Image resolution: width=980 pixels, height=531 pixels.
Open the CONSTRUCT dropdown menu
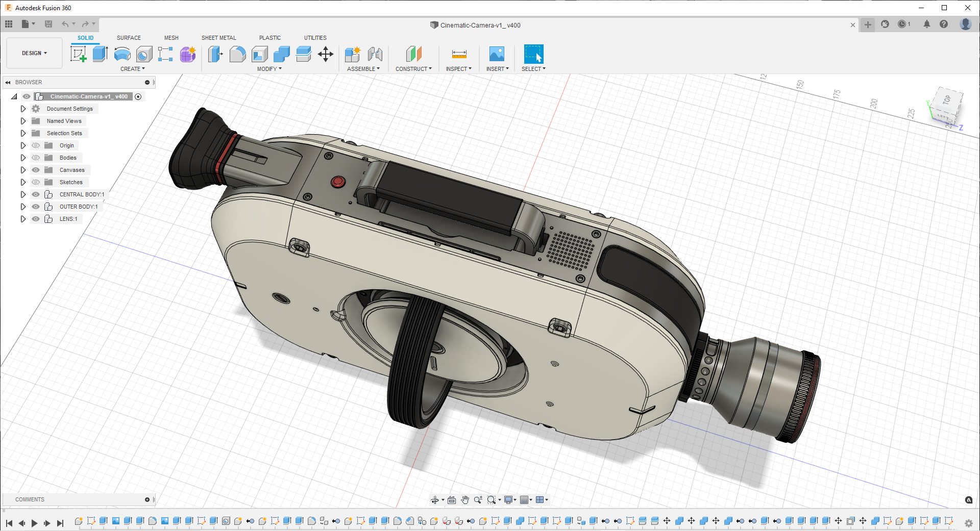coord(413,69)
